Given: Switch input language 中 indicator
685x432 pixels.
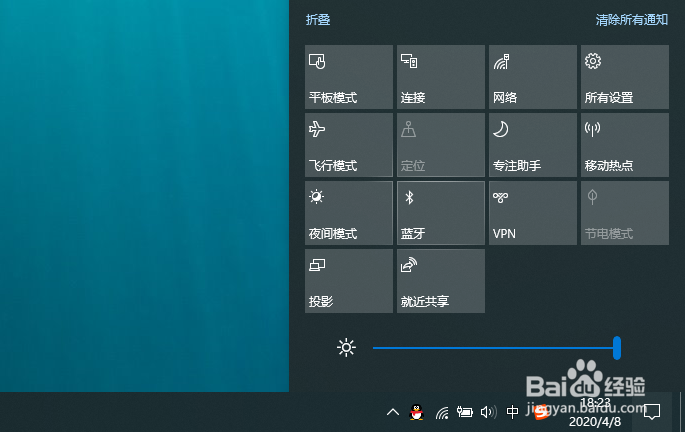Looking at the screenshot, I should pos(512,412).
